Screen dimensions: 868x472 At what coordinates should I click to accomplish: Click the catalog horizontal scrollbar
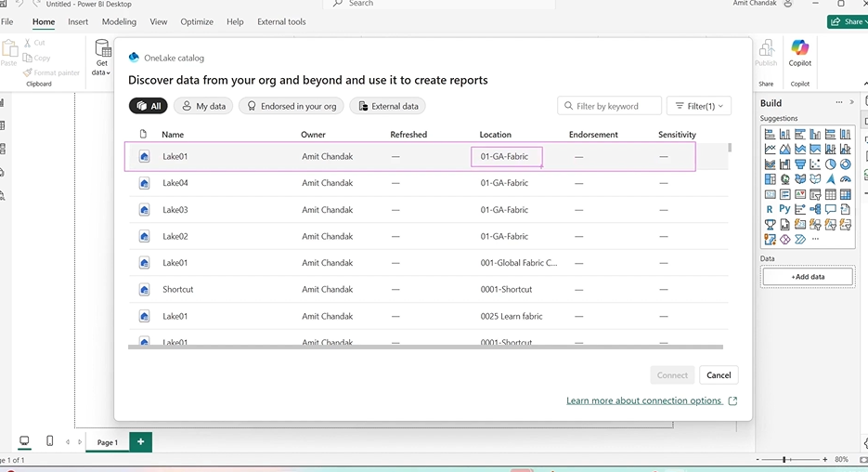[x=425, y=347]
